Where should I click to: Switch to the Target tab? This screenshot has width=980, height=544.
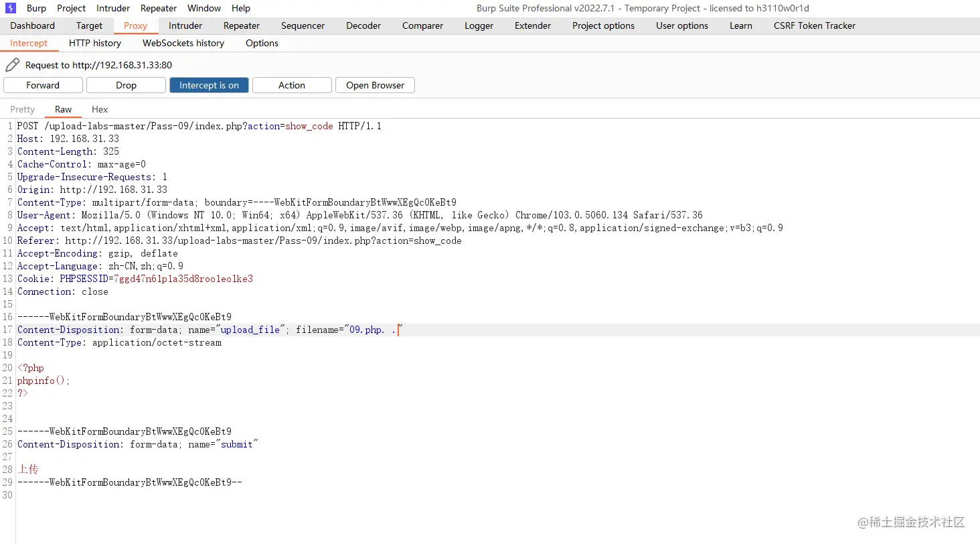click(x=90, y=25)
